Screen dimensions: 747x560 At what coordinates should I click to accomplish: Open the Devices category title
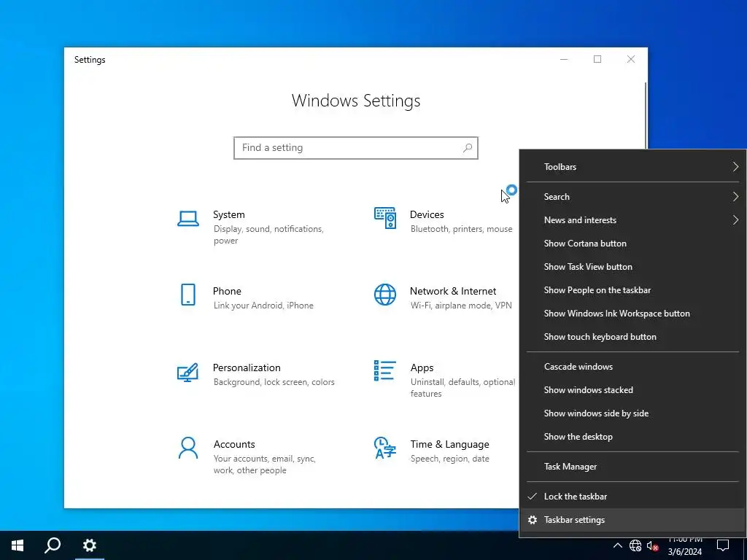click(427, 215)
